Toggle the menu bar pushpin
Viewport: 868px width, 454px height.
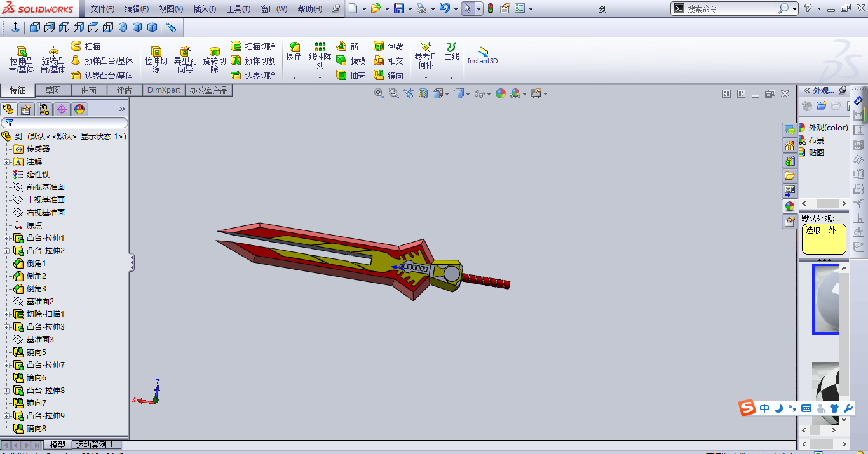click(336, 9)
